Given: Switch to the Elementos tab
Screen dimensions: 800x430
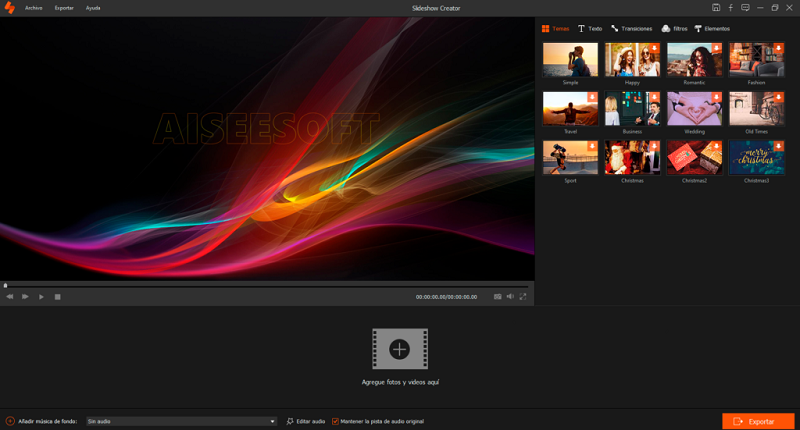Looking at the screenshot, I should [712, 29].
